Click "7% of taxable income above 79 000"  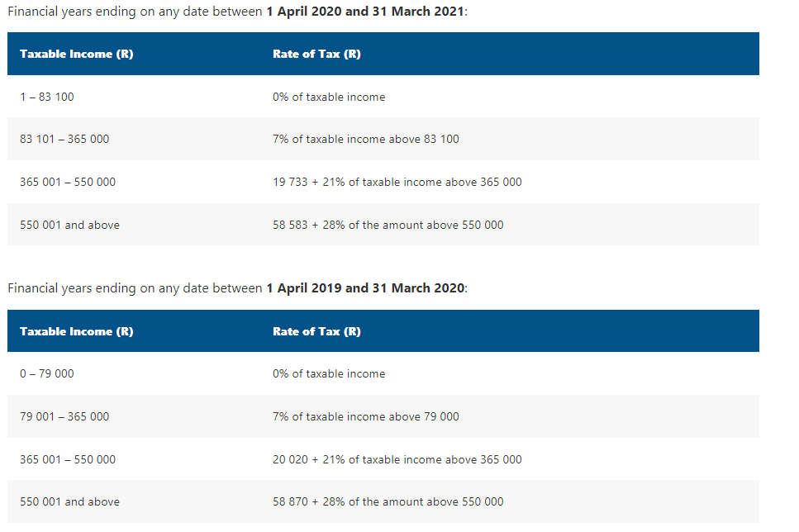(x=365, y=416)
